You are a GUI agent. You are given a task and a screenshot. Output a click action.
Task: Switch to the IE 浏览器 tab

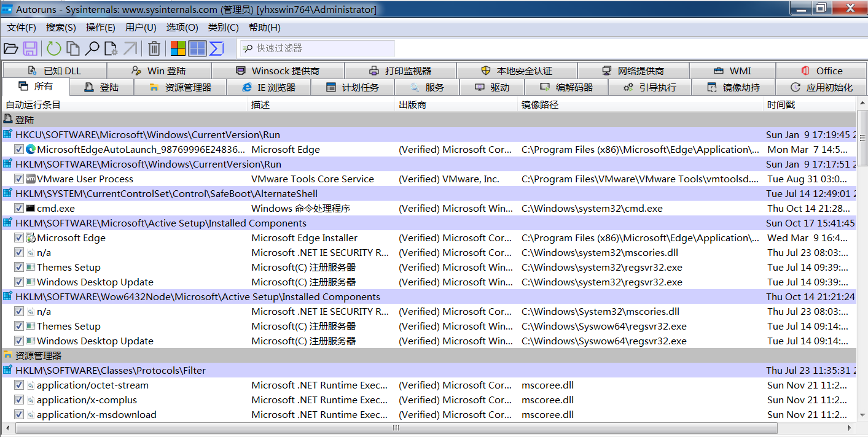click(269, 87)
